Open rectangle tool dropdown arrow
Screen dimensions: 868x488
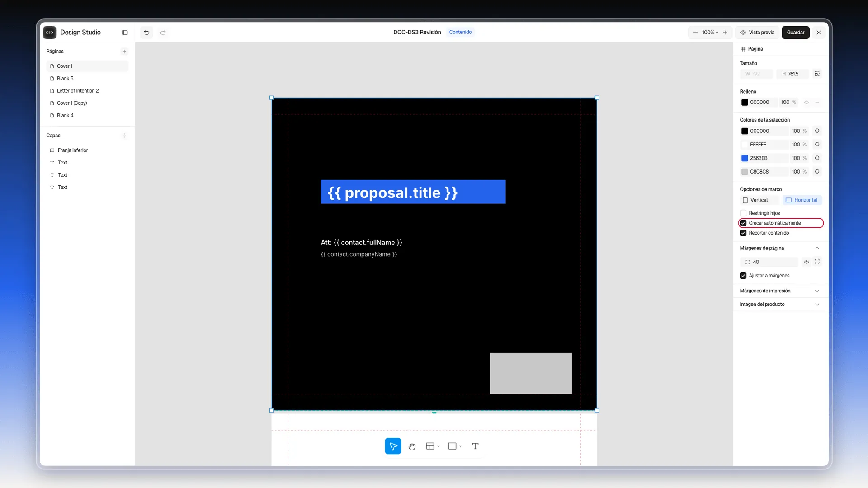[460, 446]
